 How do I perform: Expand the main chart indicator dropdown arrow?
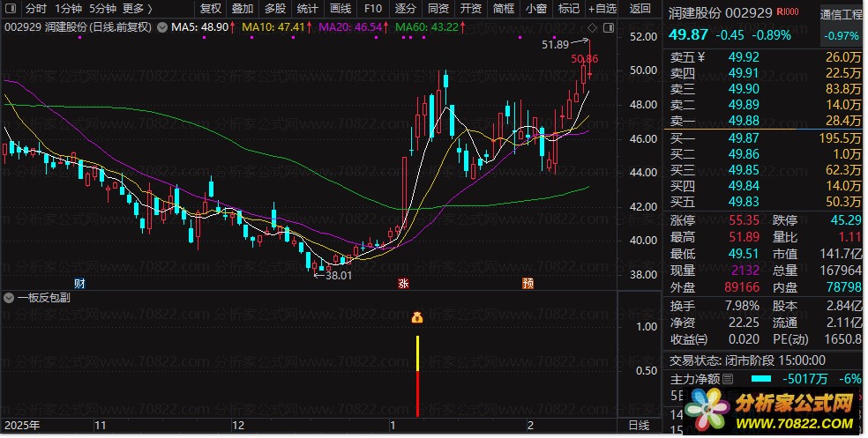click(x=162, y=27)
